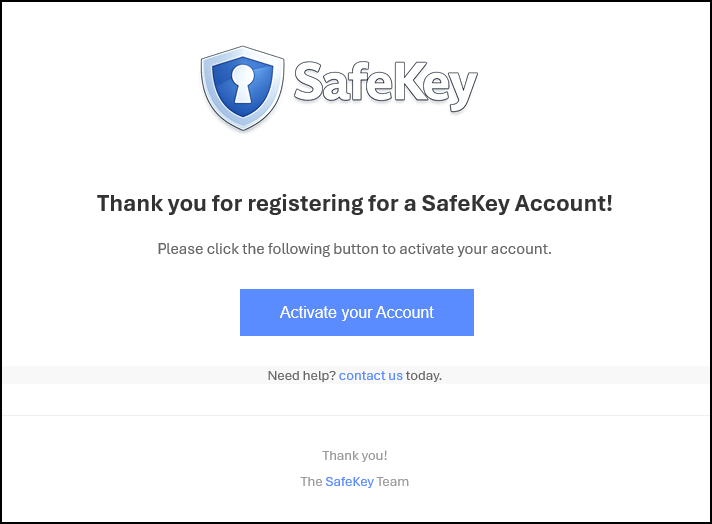Image resolution: width=712 pixels, height=524 pixels.
Task: Click the word Team in the footer
Action: (x=393, y=482)
